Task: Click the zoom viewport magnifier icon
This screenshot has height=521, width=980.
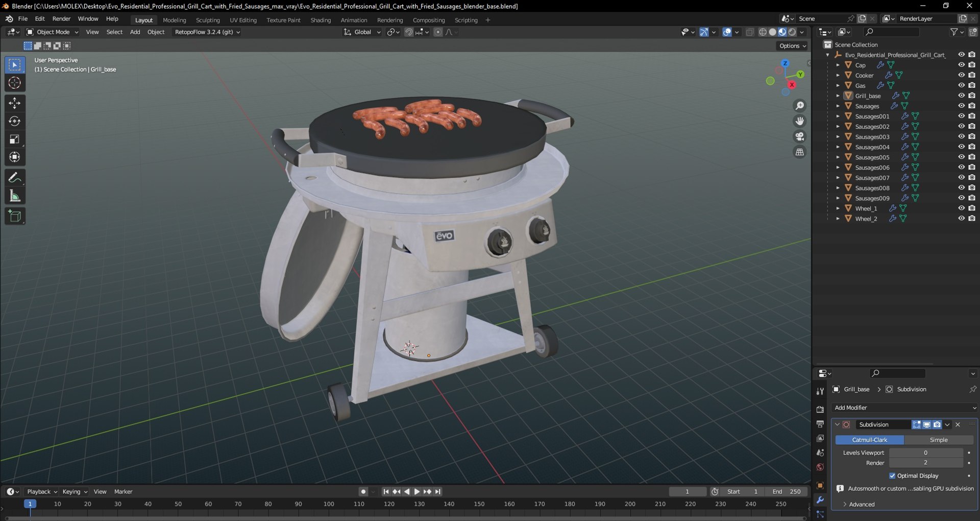Action: coord(800,106)
